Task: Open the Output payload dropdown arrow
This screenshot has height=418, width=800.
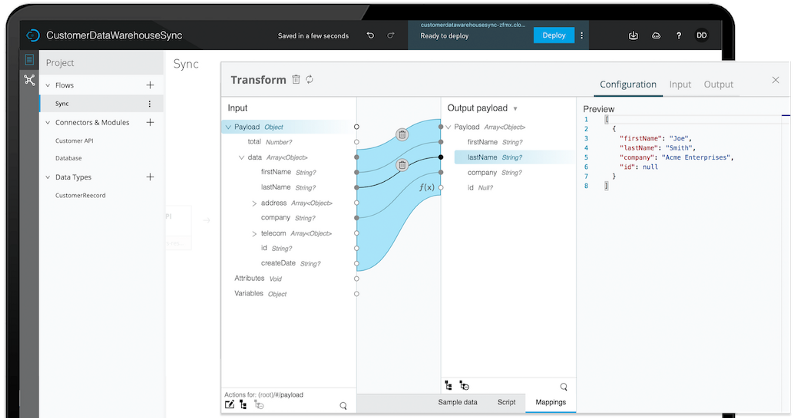Action: tap(515, 109)
